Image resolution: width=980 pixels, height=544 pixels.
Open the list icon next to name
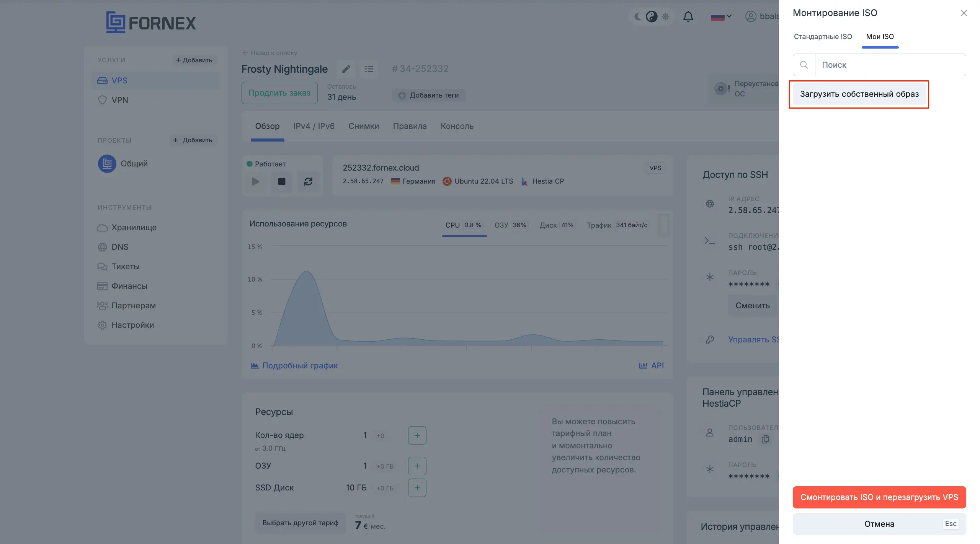(x=369, y=69)
